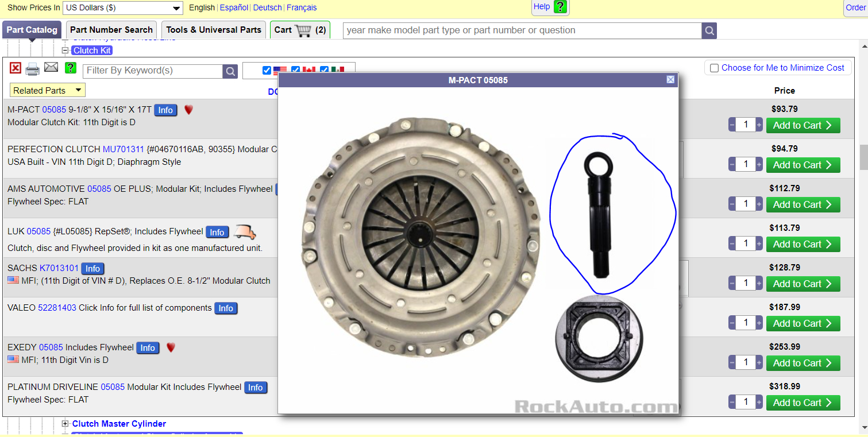Close the parts list with red X icon
Viewport: 868px width, 437px height.
coord(16,68)
